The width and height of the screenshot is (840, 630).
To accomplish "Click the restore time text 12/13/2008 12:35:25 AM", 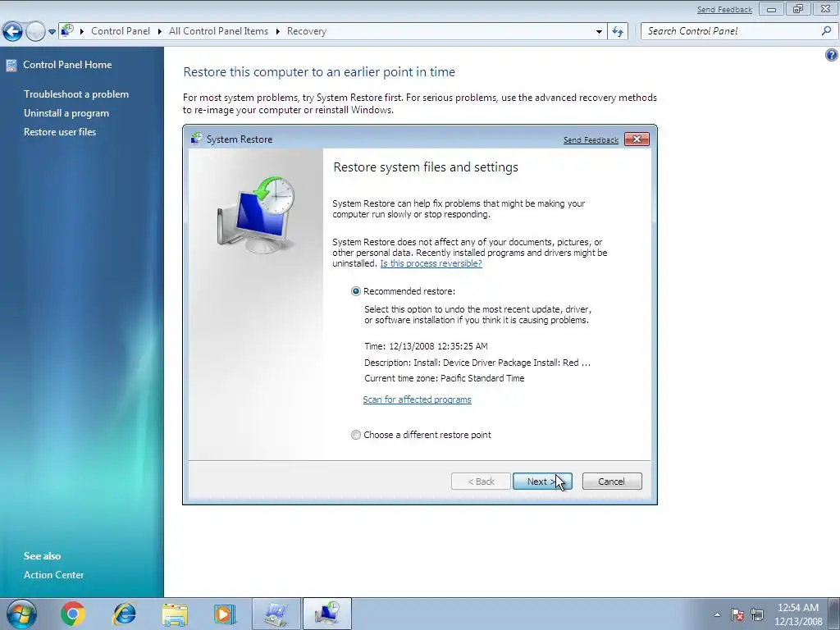I will (x=438, y=347).
